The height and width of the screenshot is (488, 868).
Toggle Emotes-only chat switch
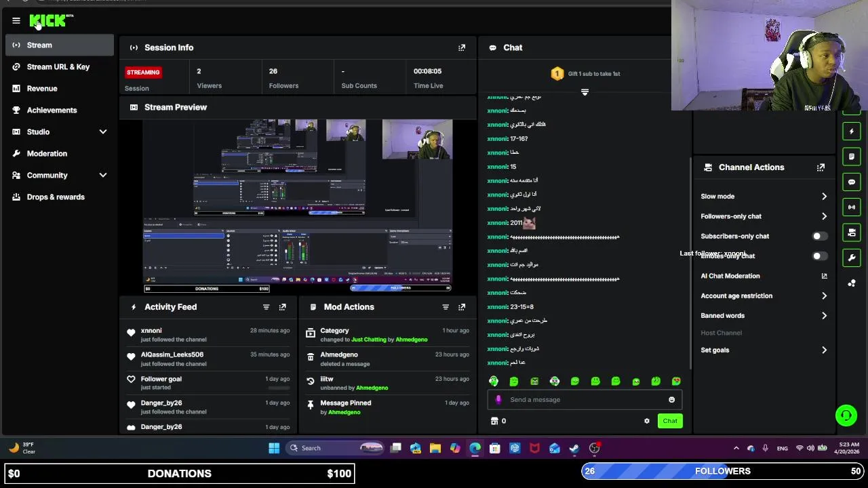820,256
